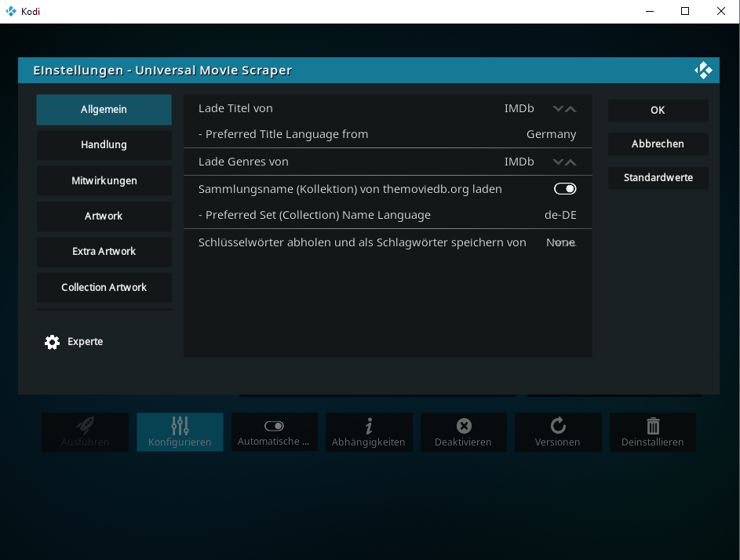740x560 pixels.
Task: Click the up arrow for Lade Titel von
Action: tap(570, 109)
